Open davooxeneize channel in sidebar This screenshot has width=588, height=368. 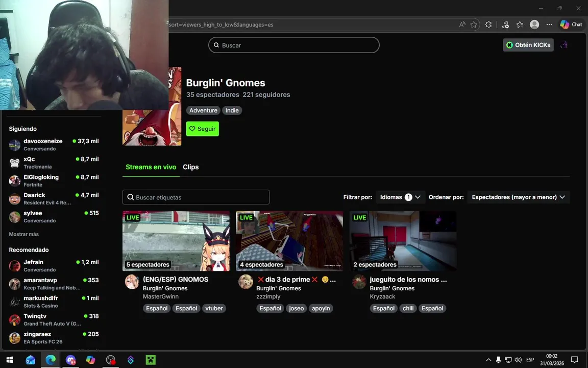(54, 145)
